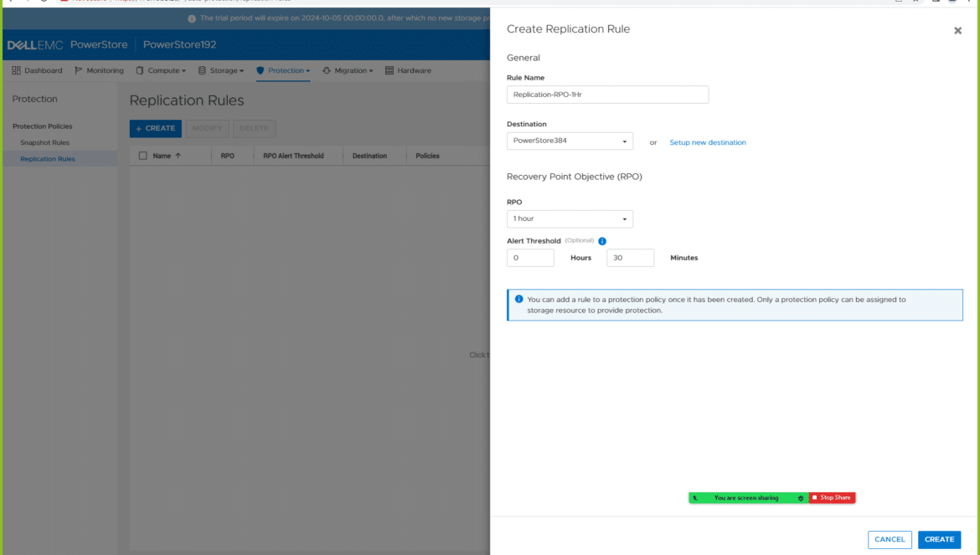Click the RPO column header
This screenshot has height=555, width=980.
pyautogui.click(x=228, y=156)
